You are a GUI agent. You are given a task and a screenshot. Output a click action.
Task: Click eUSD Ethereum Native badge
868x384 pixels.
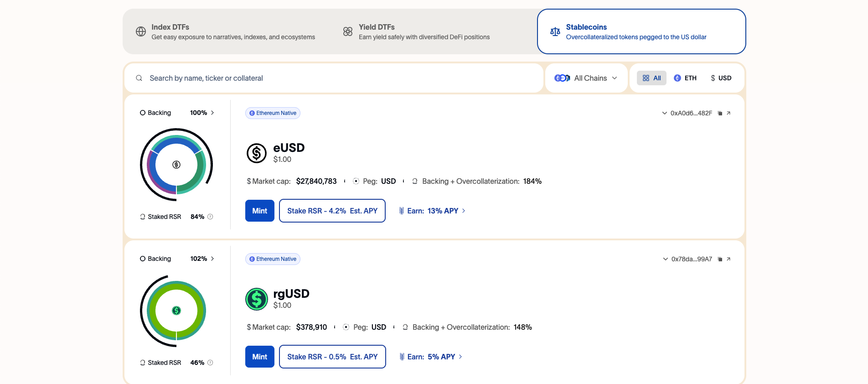coord(273,113)
